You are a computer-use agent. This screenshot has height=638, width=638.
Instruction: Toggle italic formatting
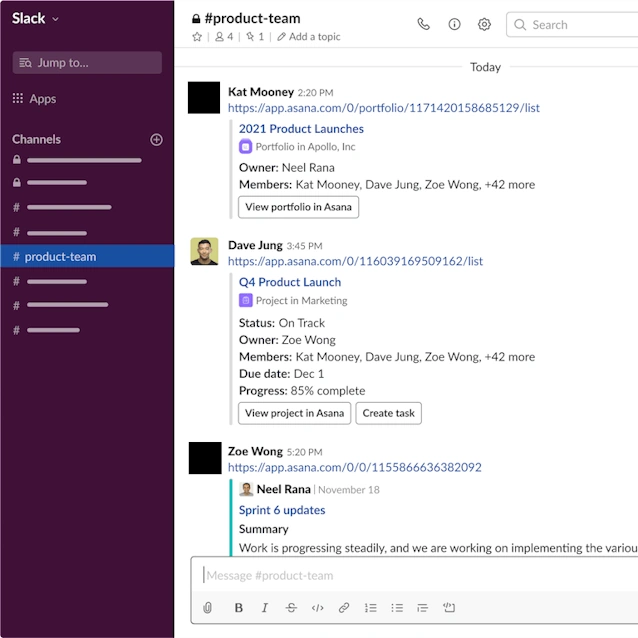265,607
